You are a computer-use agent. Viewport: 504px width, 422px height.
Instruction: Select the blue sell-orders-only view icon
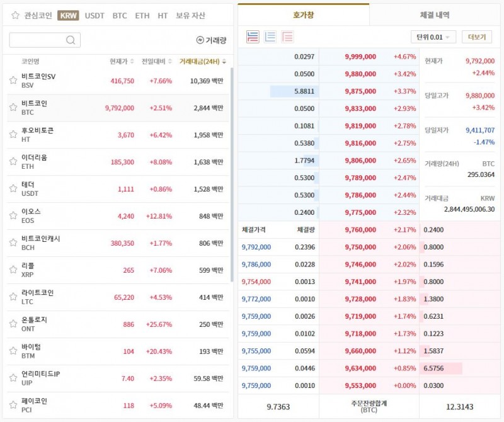point(270,37)
